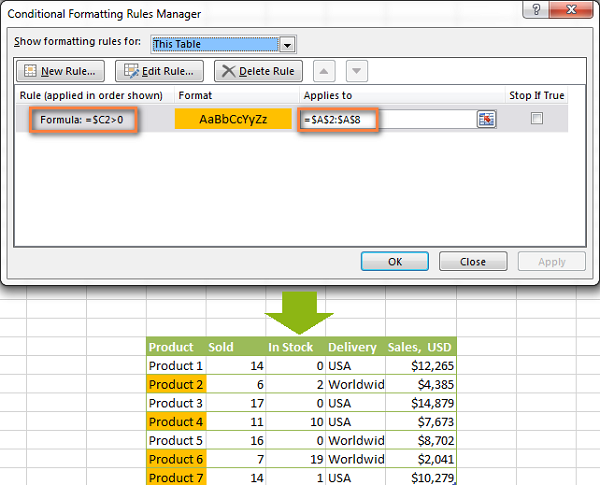Click the Sold value 11
This screenshot has width=600, height=485.
236,422
